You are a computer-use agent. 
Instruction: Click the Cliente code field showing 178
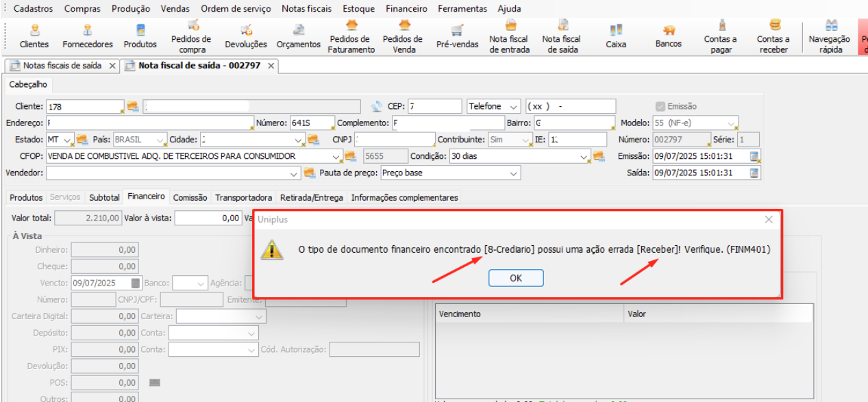click(85, 107)
